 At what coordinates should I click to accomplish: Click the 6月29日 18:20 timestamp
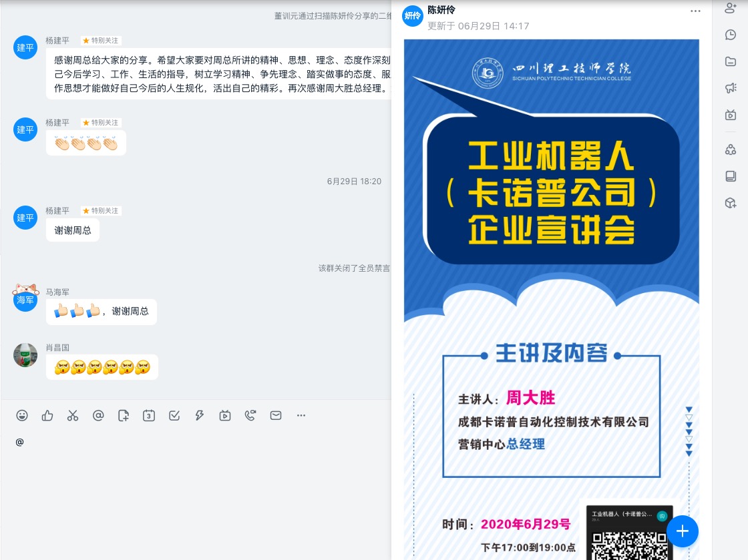pos(354,181)
